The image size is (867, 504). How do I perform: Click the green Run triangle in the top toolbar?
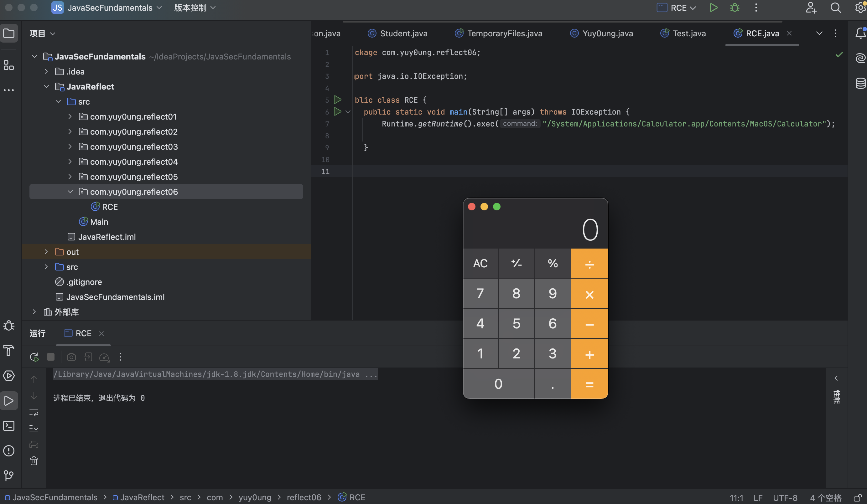pos(713,8)
